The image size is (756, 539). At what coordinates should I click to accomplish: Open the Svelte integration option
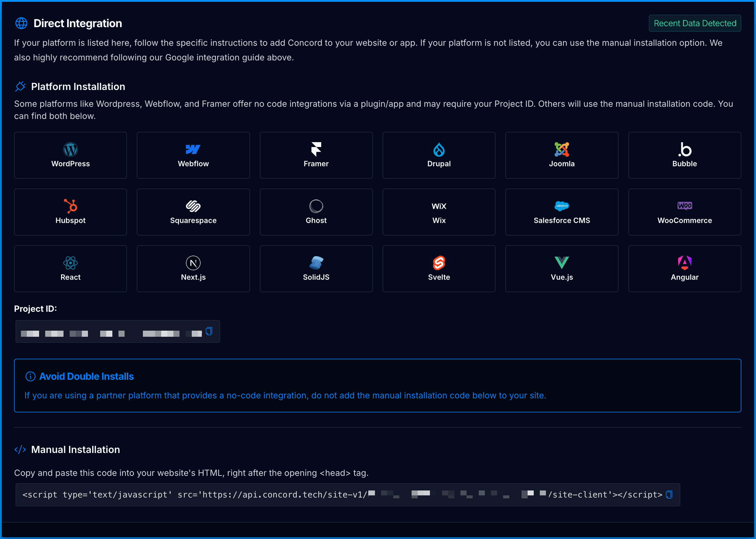[439, 268]
